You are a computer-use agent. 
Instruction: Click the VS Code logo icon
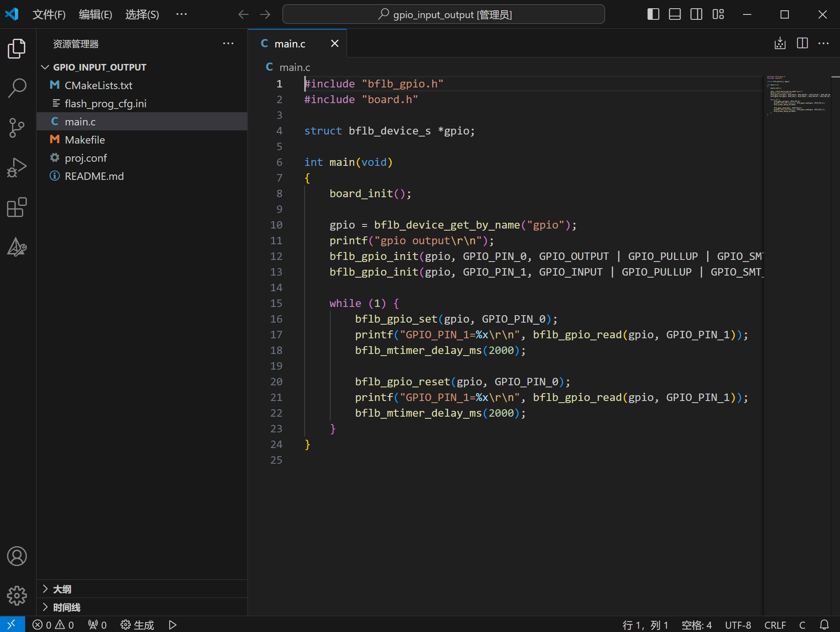pos(12,14)
